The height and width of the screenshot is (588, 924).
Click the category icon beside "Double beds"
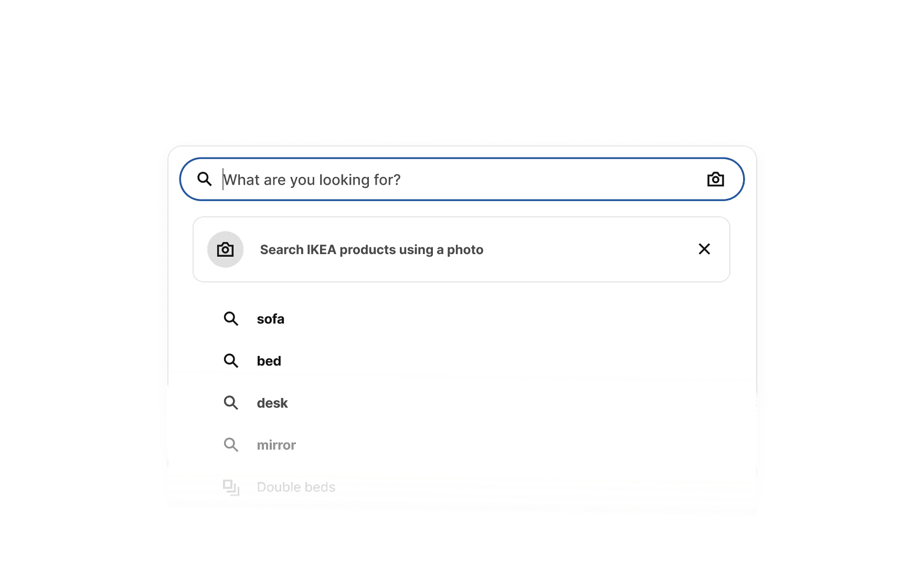tap(231, 487)
